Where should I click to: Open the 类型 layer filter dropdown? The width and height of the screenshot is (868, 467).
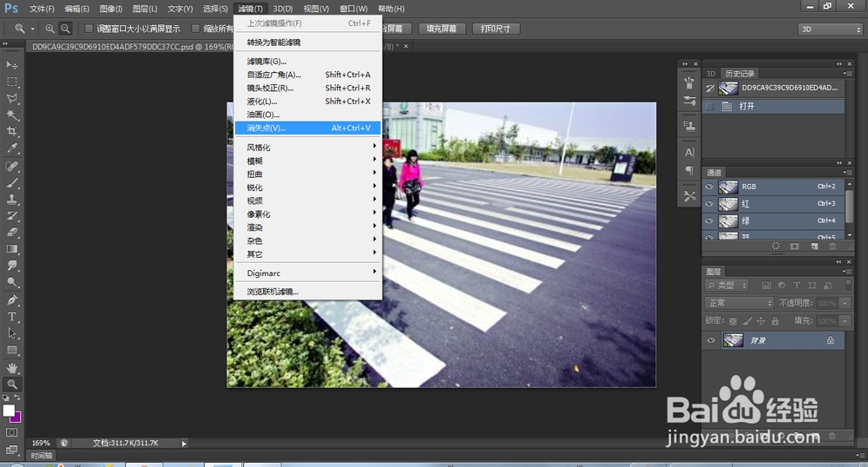click(727, 286)
